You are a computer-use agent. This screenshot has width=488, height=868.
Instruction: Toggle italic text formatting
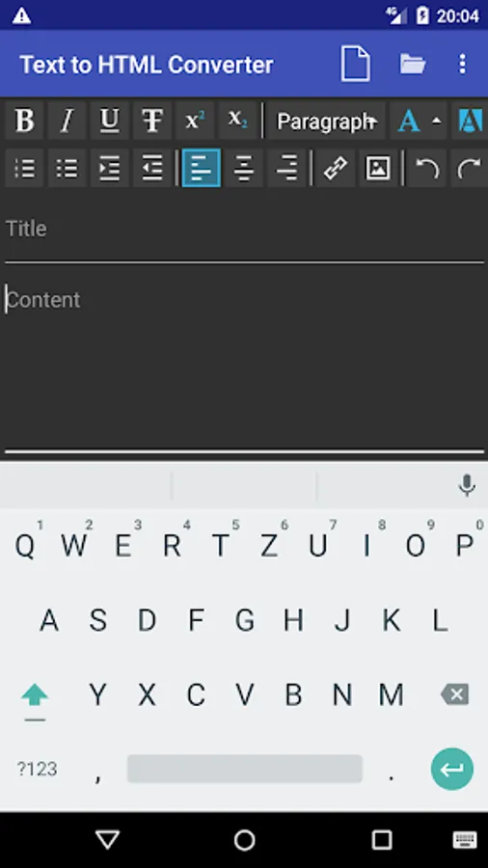pyautogui.click(x=67, y=121)
